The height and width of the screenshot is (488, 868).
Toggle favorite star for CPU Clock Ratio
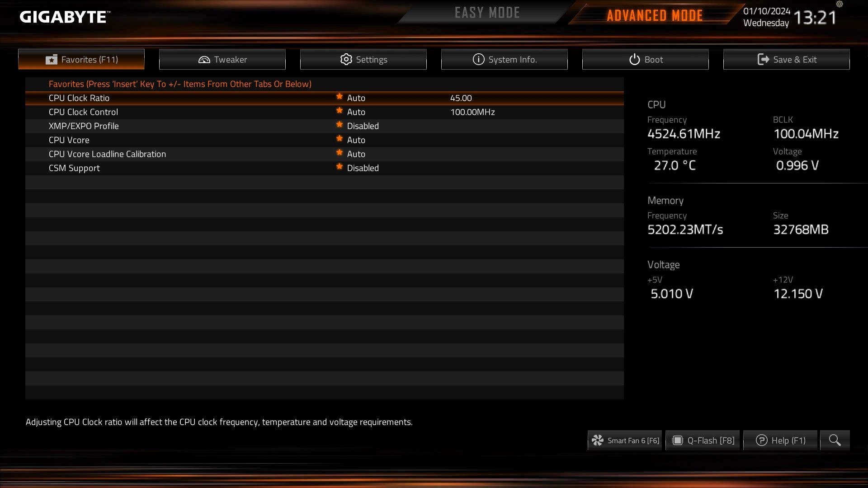click(340, 97)
